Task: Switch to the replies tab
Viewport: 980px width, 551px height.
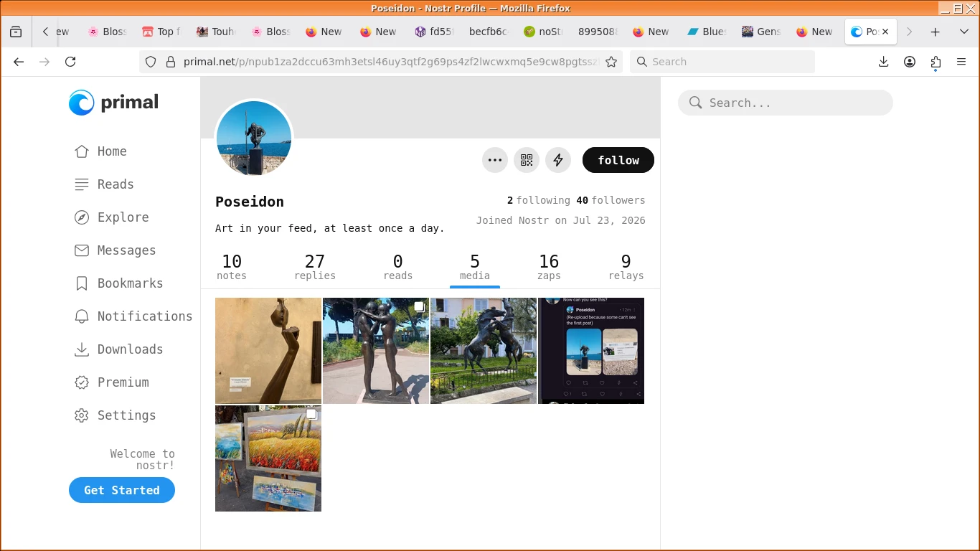Action: tap(315, 267)
